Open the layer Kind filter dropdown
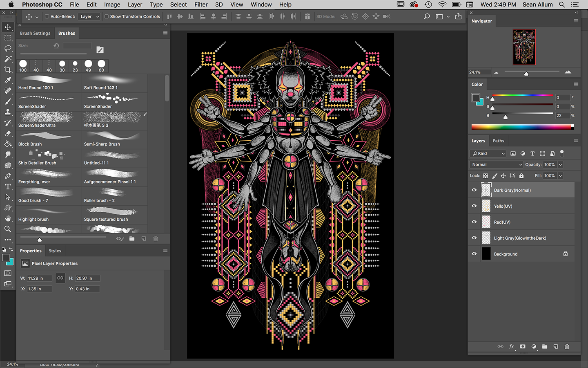Viewport: 588px width, 368px height. [488, 153]
